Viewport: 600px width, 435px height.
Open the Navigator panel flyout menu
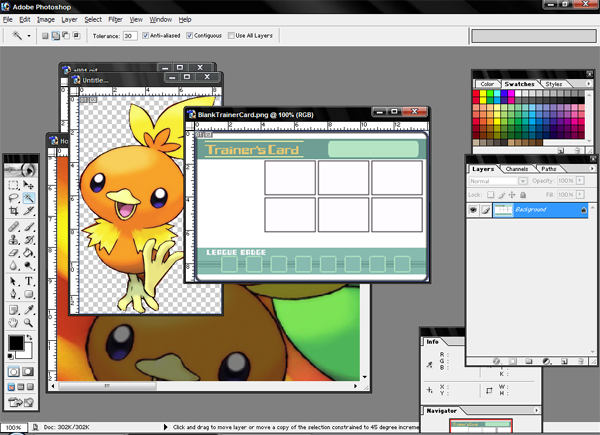click(536, 411)
